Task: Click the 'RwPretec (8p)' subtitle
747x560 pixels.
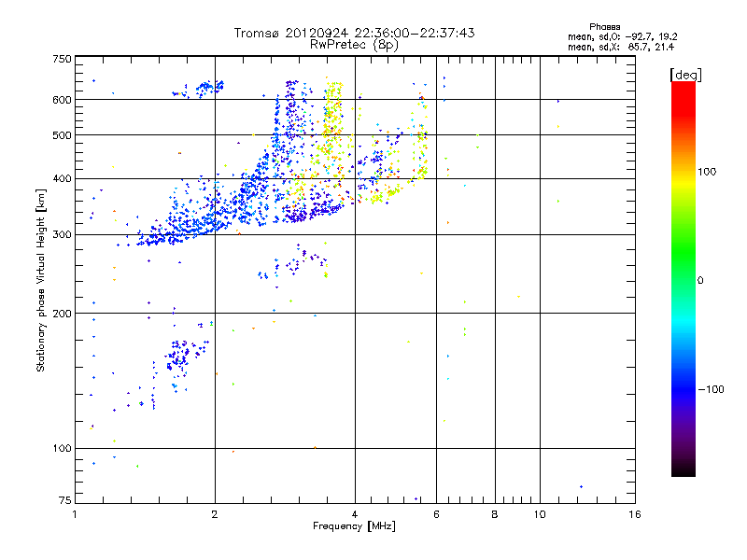Action: [354, 45]
